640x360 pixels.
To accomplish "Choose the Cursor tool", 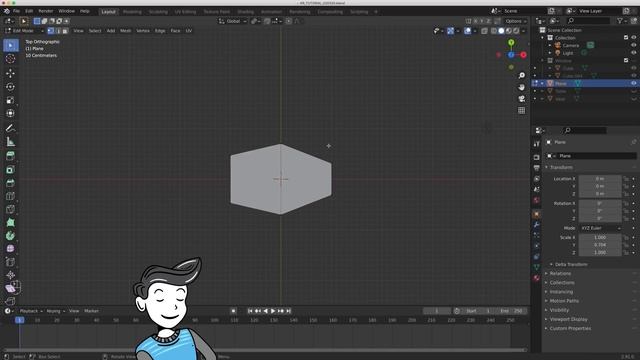I will coord(11,59).
